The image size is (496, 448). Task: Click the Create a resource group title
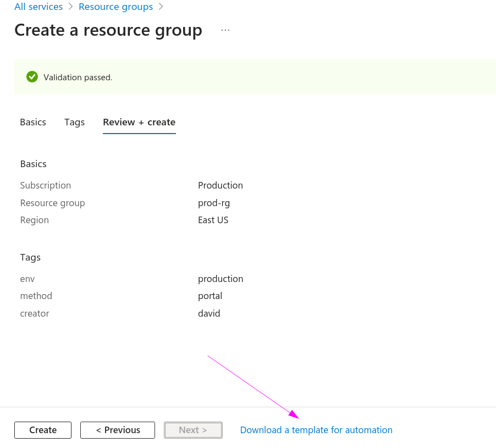[x=108, y=30]
